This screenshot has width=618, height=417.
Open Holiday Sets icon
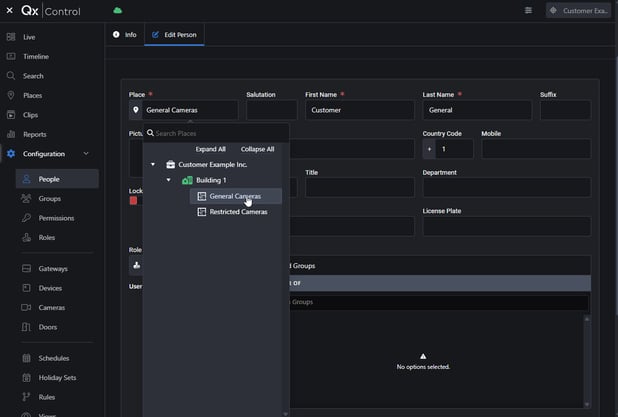[x=26, y=377]
